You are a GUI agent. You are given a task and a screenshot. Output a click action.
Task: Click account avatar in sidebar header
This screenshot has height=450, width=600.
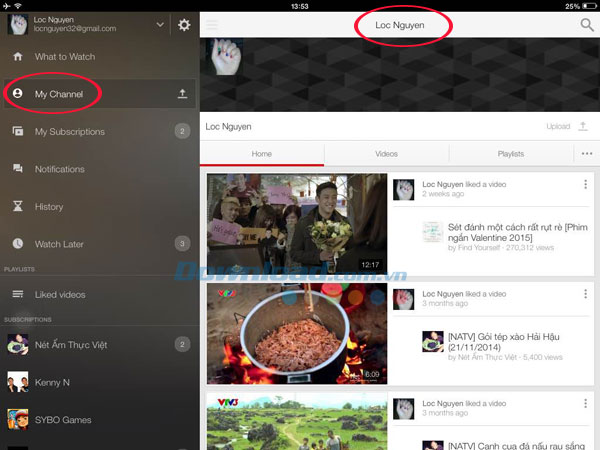click(x=18, y=24)
